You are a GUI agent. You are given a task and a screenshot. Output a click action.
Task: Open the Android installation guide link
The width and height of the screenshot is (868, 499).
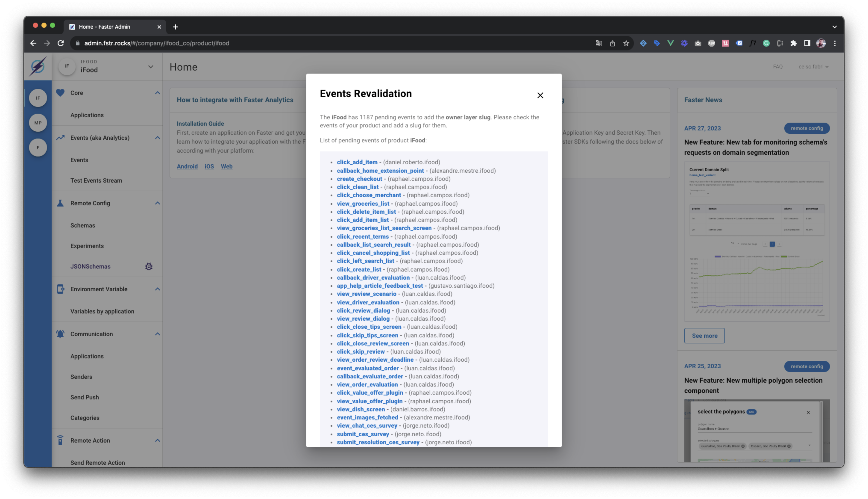[x=187, y=167]
